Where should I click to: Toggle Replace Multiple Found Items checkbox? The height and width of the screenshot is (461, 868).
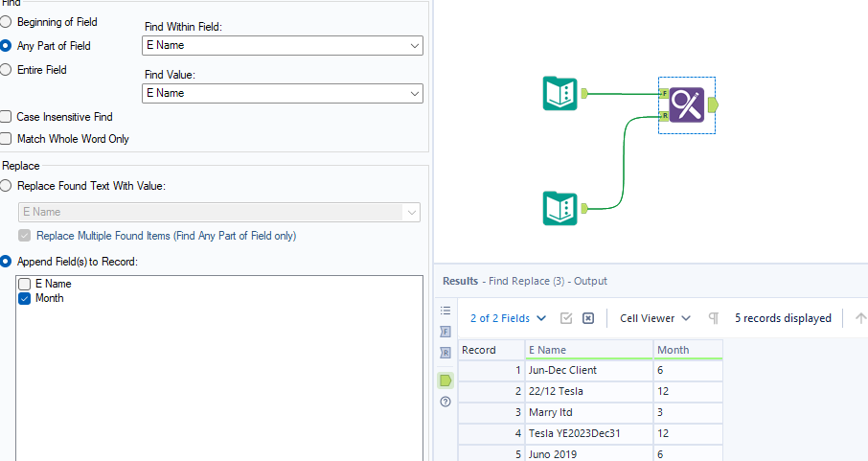click(24, 236)
